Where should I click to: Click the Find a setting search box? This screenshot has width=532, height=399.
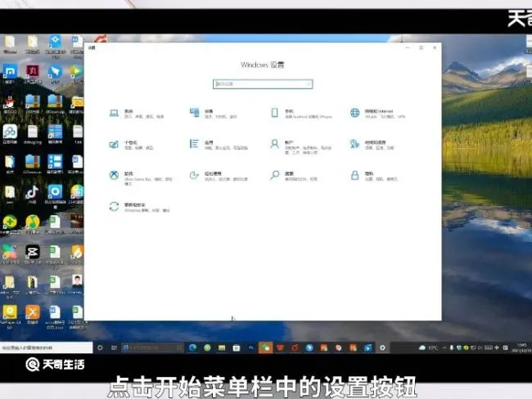263,84
